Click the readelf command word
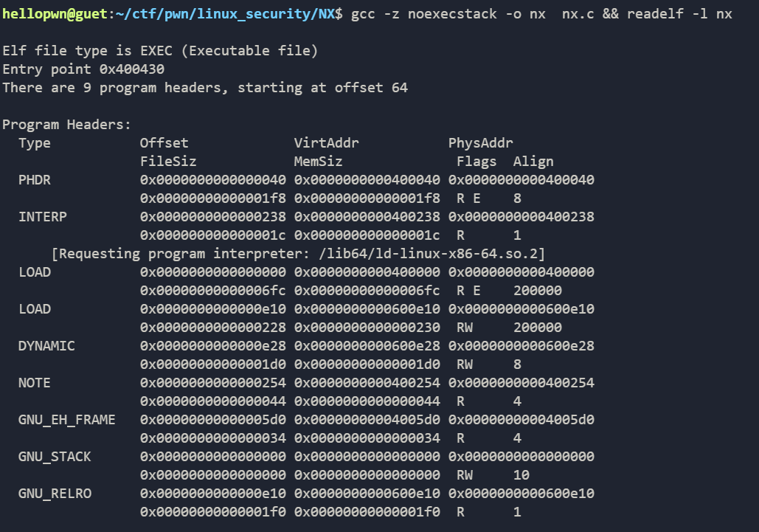This screenshot has height=532, width=759. point(655,14)
